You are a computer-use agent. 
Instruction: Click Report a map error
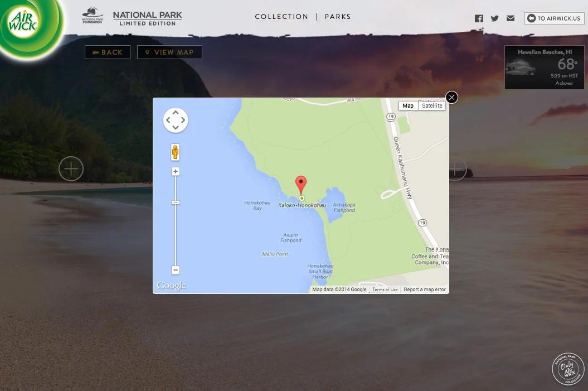(425, 289)
